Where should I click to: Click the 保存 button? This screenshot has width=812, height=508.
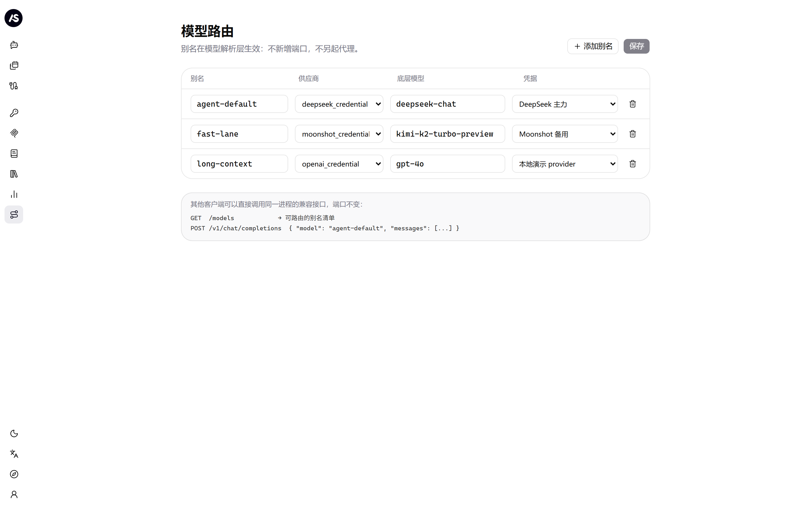[636, 46]
